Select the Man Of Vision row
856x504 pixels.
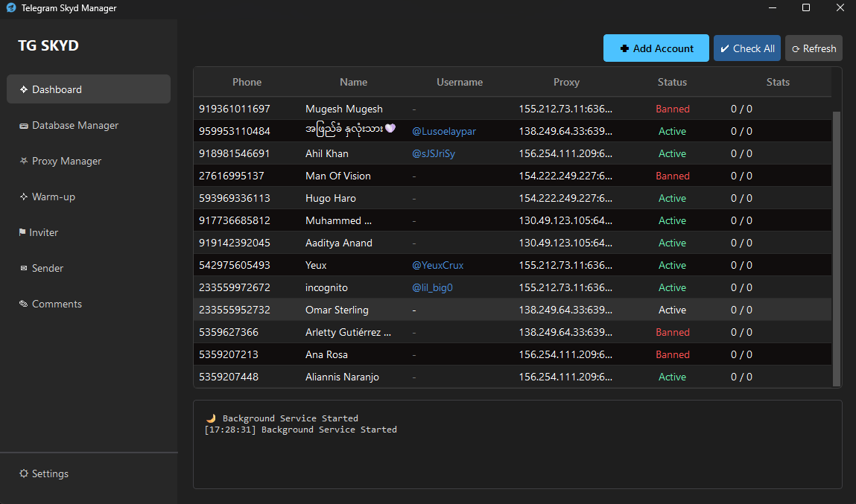click(337, 176)
